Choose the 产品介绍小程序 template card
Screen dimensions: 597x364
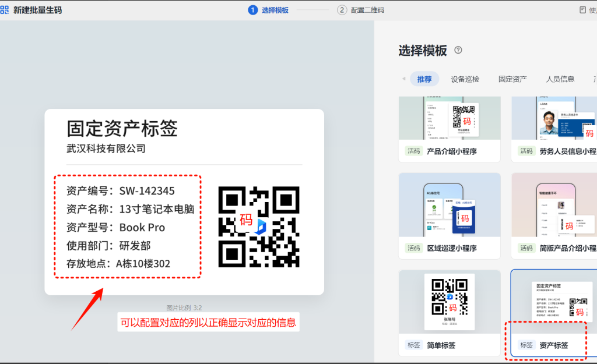click(449, 129)
